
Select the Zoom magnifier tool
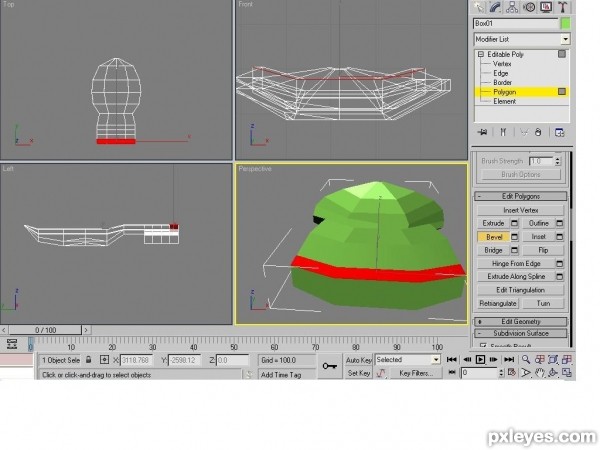526,360
